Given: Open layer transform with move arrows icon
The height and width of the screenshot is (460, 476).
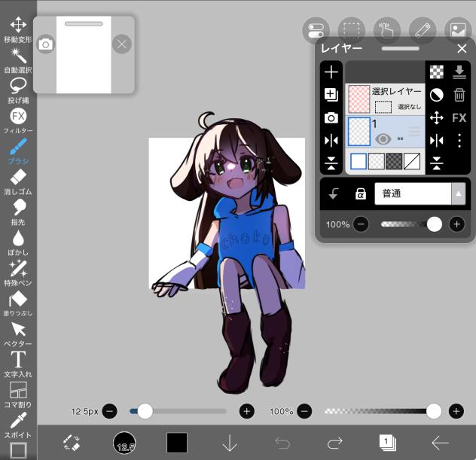Looking at the screenshot, I should coord(437,117).
